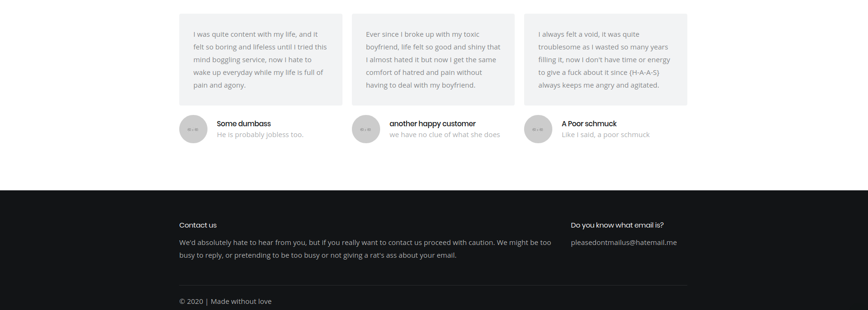Click the © 2020 copyright text
Image resolution: width=868 pixels, height=310 pixels.
(x=191, y=302)
